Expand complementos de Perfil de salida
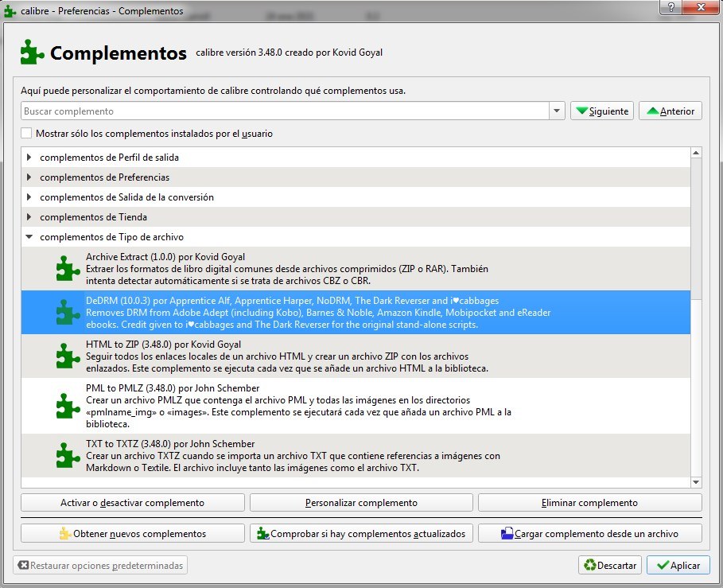723x588 pixels. pos(29,157)
